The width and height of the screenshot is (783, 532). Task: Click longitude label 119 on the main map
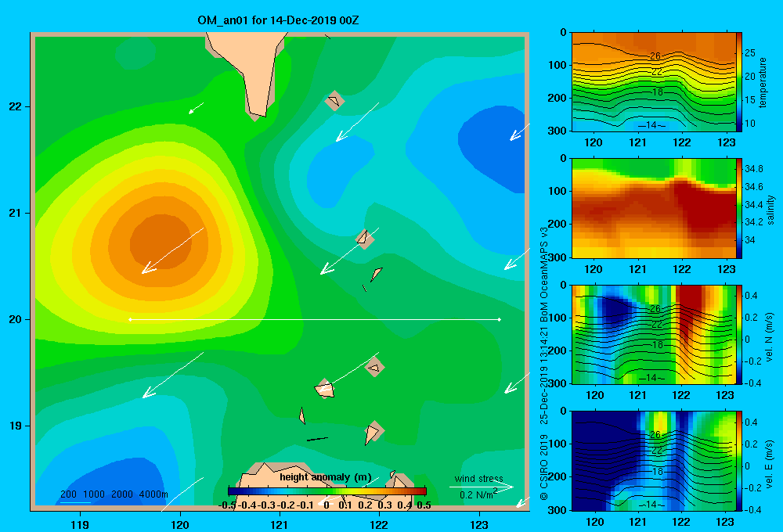81,524
